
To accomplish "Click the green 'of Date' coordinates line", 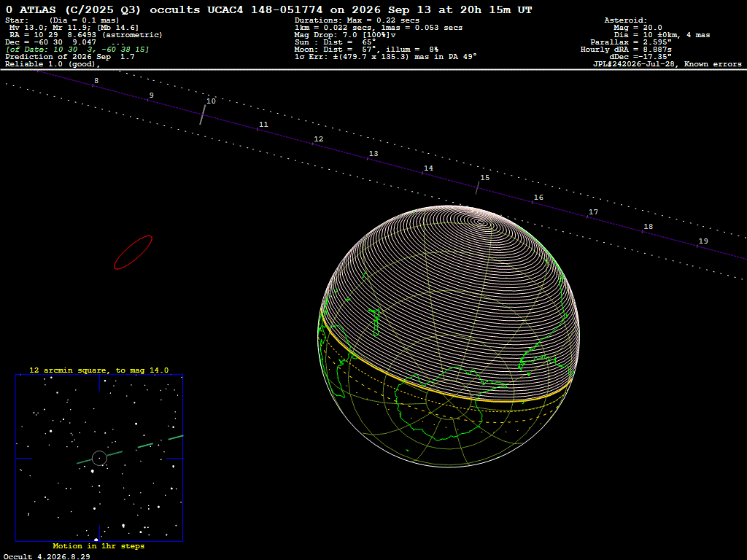I will [x=77, y=50].
